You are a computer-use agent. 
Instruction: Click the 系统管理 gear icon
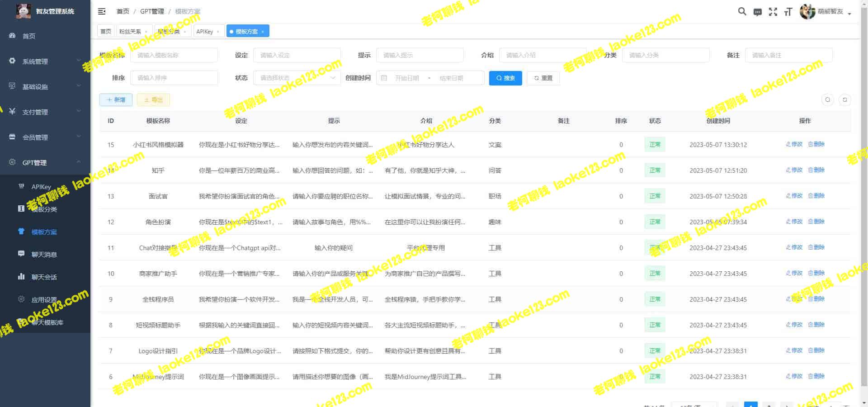point(12,61)
